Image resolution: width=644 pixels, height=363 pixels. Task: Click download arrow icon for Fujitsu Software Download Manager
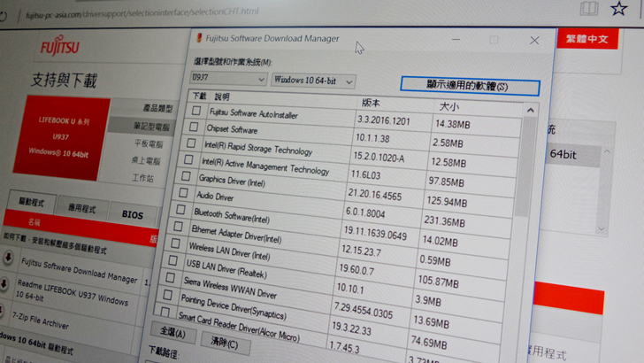[x=8, y=258]
